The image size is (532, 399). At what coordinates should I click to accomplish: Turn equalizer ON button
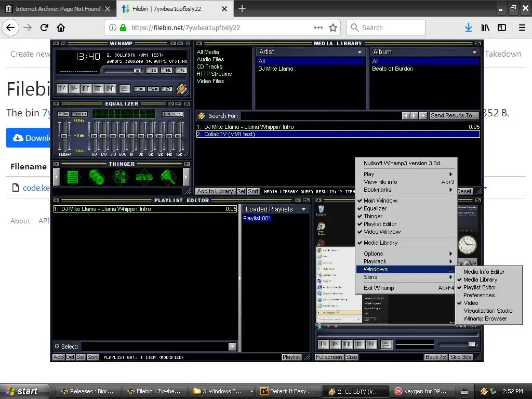click(63, 114)
